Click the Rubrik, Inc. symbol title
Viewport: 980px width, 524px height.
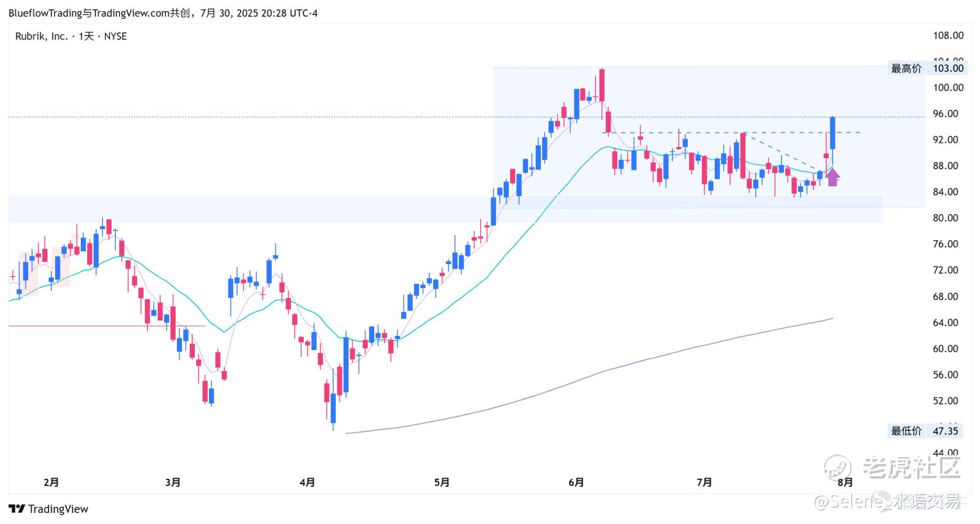tap(41, 36)
